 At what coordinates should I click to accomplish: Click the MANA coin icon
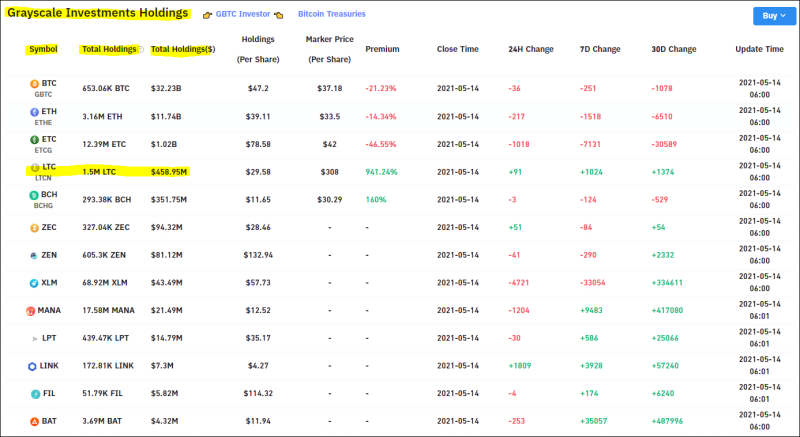coord(31,311)
